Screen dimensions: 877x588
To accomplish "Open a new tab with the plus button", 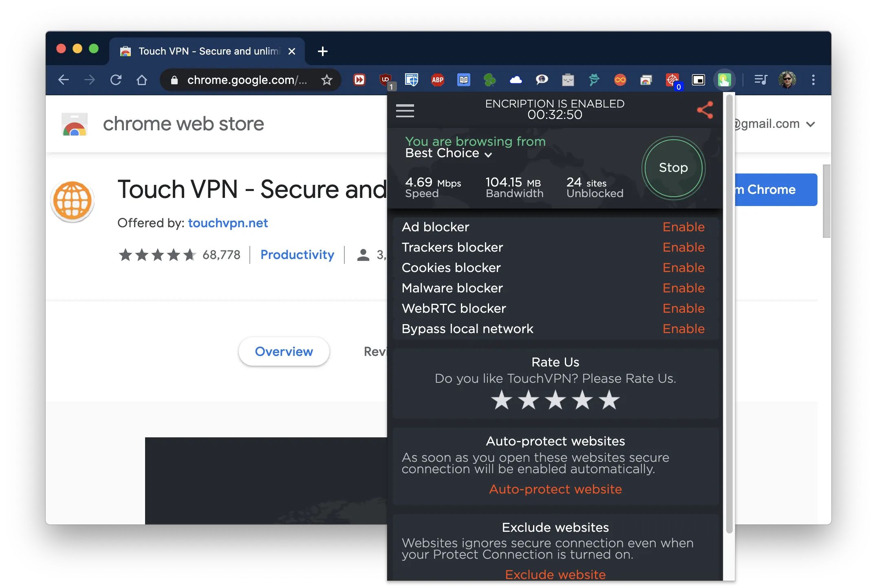I will coord(322,51).
